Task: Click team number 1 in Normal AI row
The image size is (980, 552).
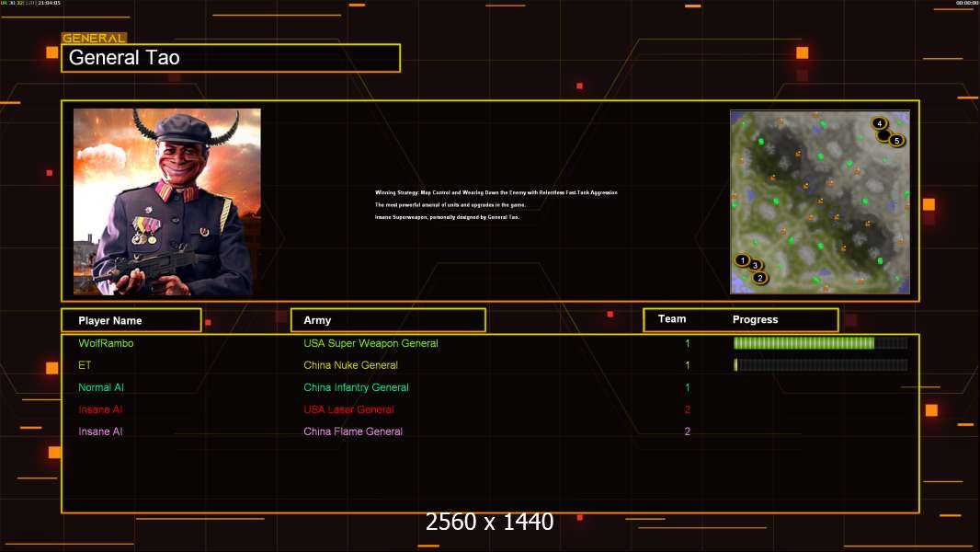Action: click(x=688, y=387)
